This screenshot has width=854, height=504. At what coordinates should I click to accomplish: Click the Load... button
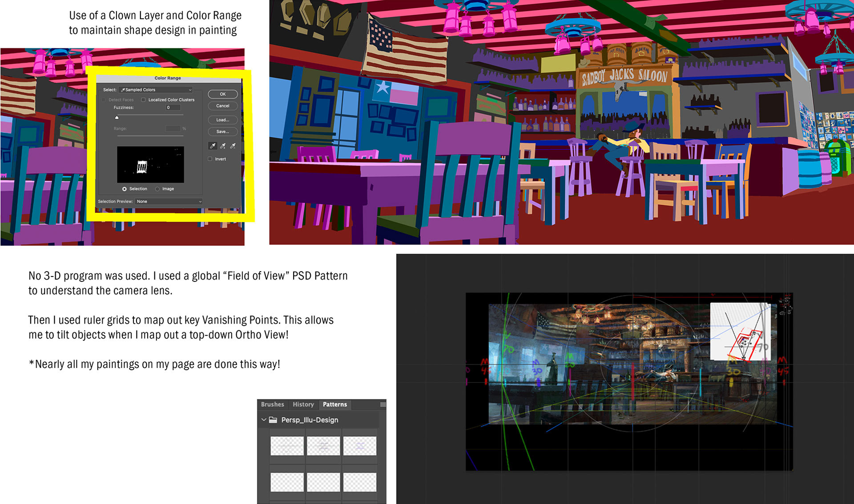pos(222,120)
